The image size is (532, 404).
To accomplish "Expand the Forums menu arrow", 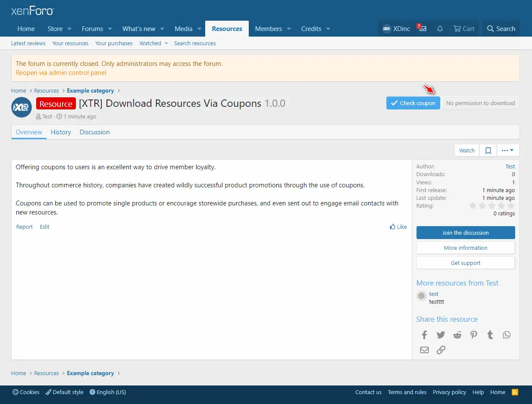I will pyautogui.click(x=110, y=29).
